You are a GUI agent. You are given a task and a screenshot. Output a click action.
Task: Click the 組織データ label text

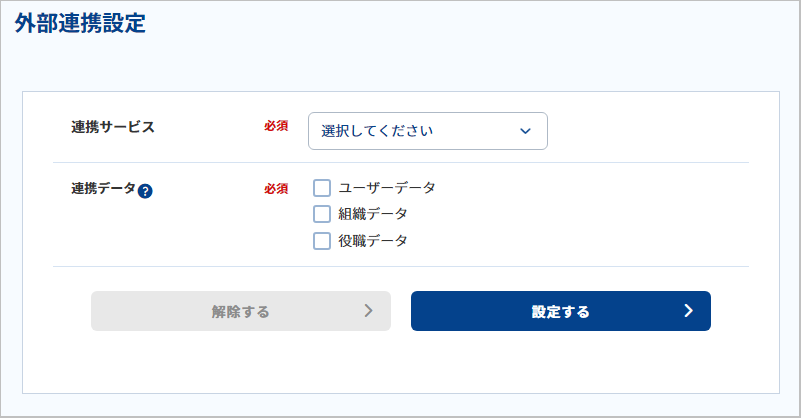point(373,214)
